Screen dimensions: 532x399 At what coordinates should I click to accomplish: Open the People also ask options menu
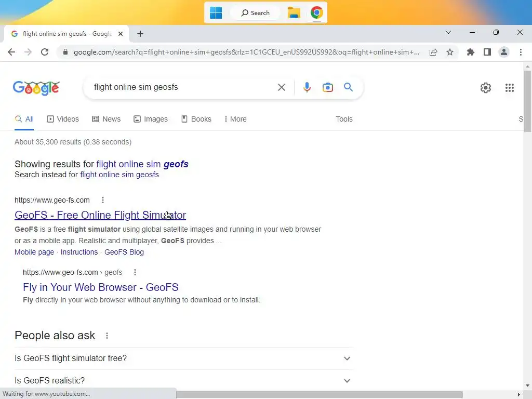point(107,336)
